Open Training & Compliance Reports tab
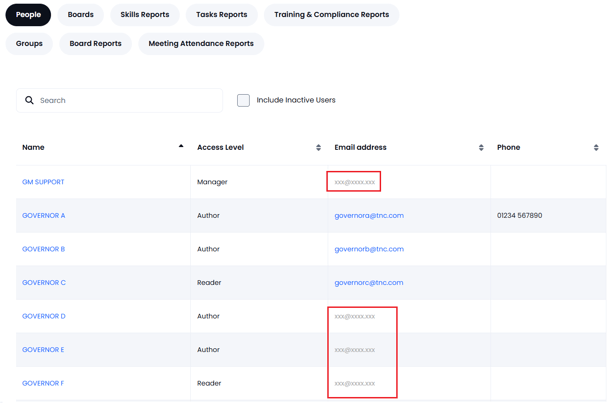This screenshot has width=610, height=403. [x=331, y=15]
